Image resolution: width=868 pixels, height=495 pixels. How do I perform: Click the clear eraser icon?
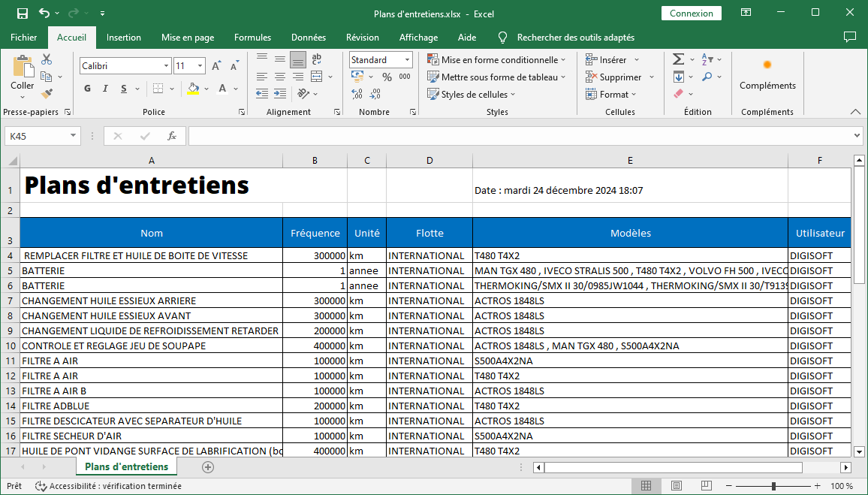point(679,94)
